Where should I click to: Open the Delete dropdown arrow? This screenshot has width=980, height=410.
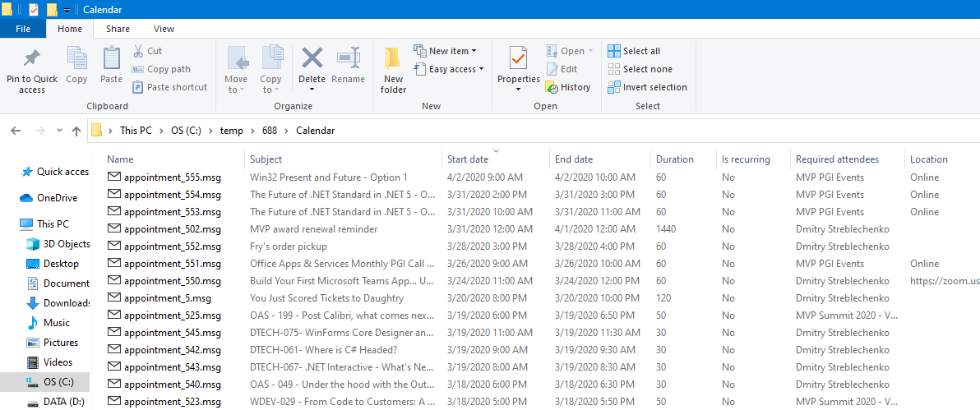pyautogui.click(x=312, y=90)
